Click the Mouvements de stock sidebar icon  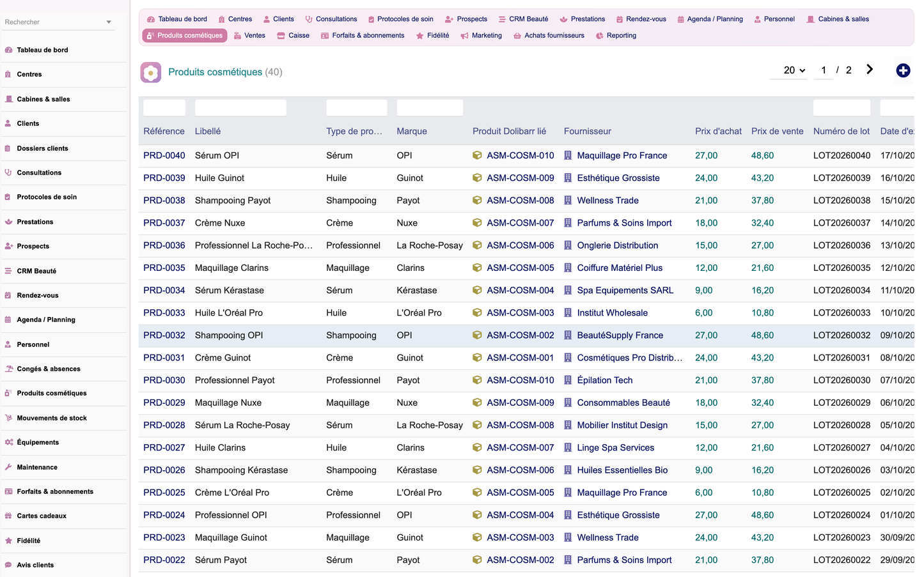(8, 418)
